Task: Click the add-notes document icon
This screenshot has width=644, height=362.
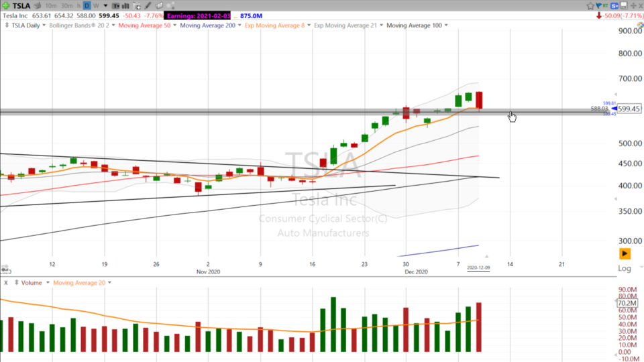Action: click(x=137, y=6)
